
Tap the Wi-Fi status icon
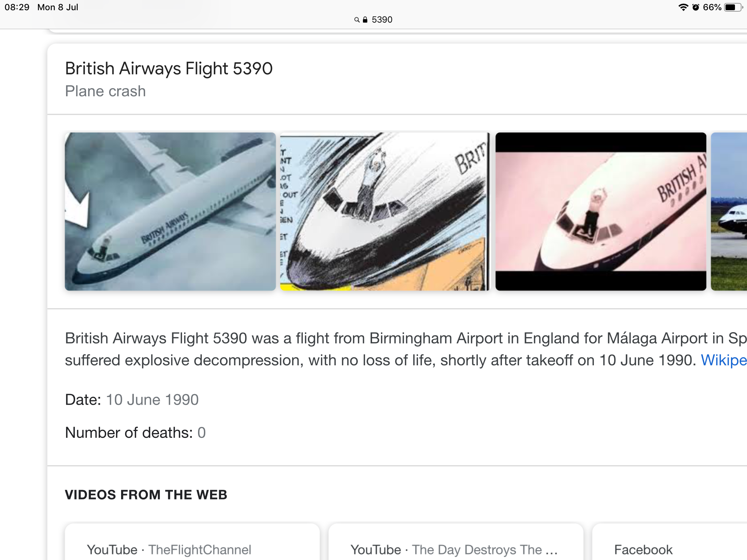coord(683,7)
